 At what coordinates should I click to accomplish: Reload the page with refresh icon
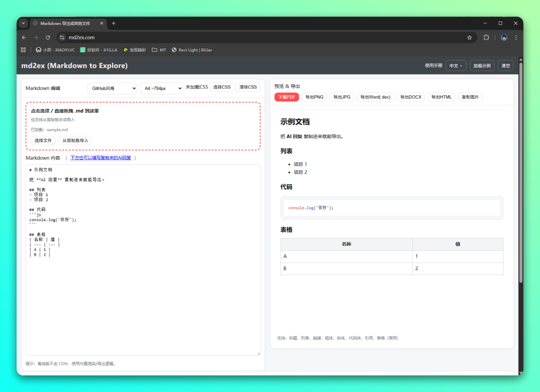click(x=48, y=37)
